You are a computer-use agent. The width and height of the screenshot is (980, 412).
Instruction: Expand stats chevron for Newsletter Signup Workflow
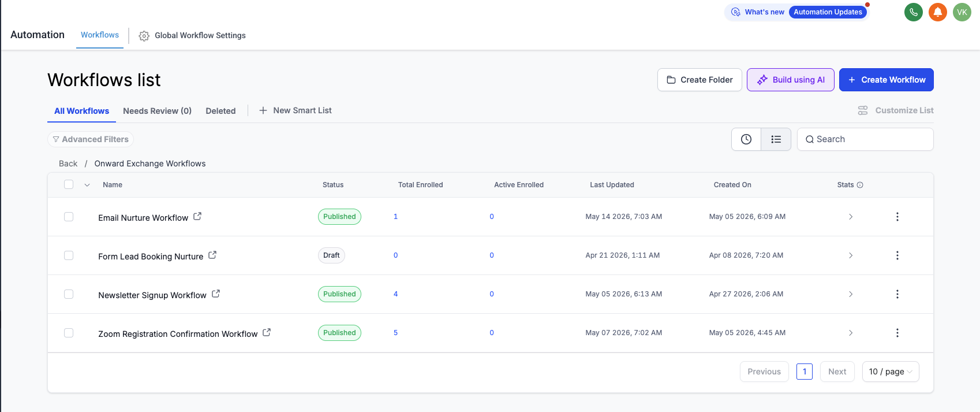[x=851, y=294]
